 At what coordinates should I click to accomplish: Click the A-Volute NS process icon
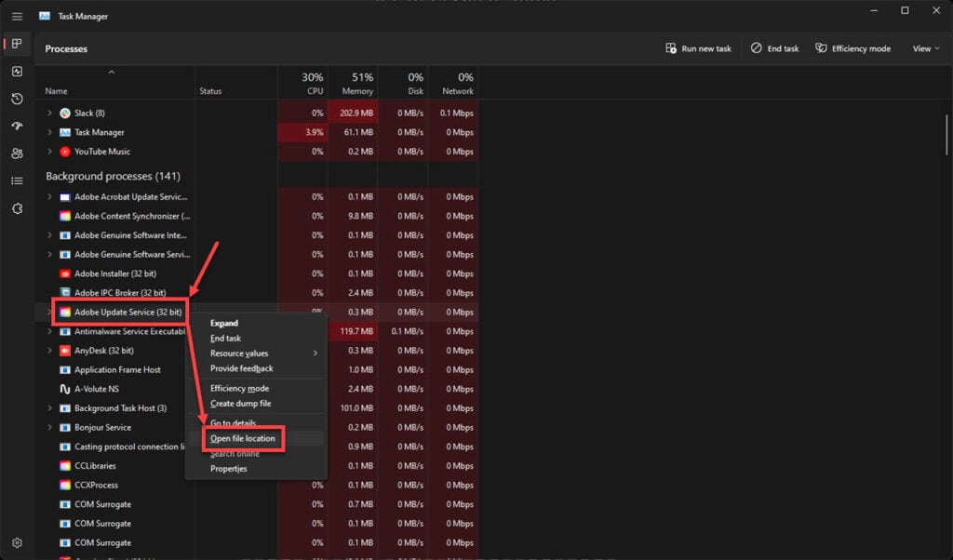(x=65, y=389)
